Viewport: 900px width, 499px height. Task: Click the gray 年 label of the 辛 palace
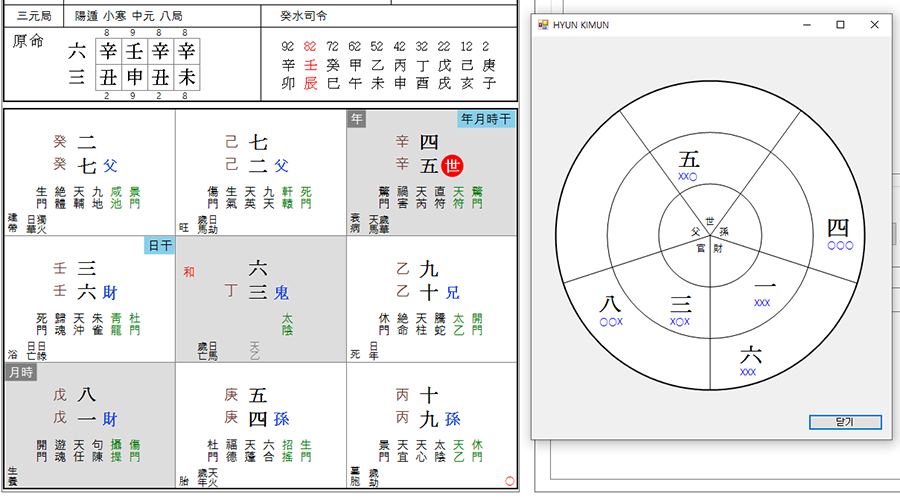[x=356, y=119]
